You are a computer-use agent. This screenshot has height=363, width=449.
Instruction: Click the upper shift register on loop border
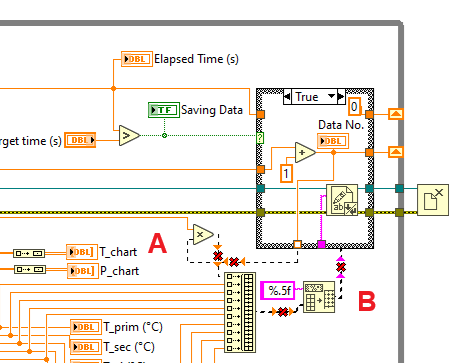[x=396, y=114]
